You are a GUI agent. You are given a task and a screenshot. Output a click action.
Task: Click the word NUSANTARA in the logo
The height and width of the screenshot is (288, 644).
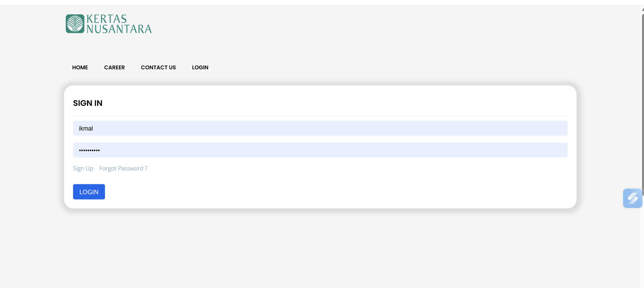[119, 29]
